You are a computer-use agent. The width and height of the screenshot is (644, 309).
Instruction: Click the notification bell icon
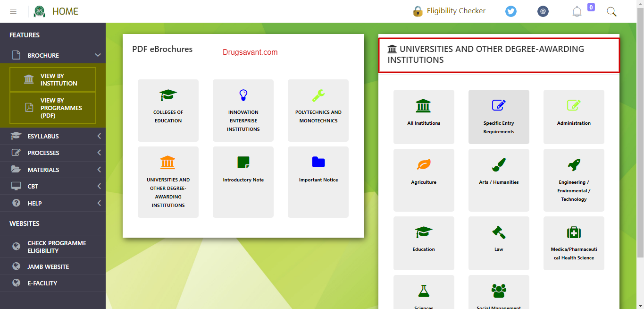click(x=577, y=12)
